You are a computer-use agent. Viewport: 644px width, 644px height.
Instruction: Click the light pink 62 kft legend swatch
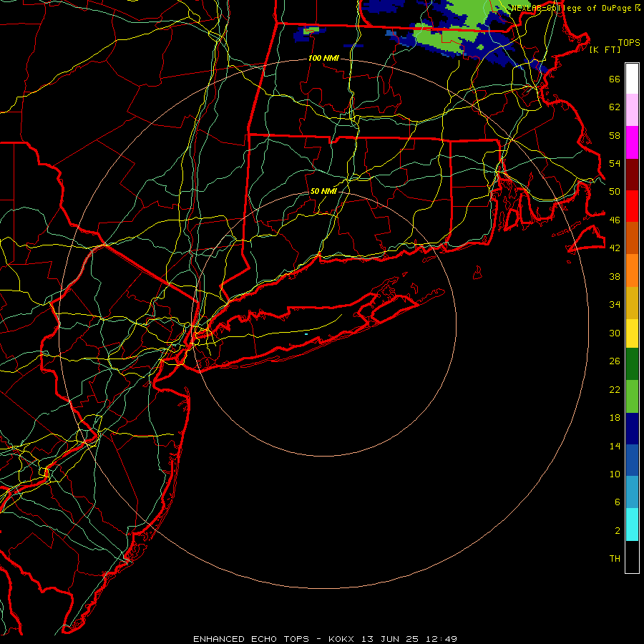632,110
